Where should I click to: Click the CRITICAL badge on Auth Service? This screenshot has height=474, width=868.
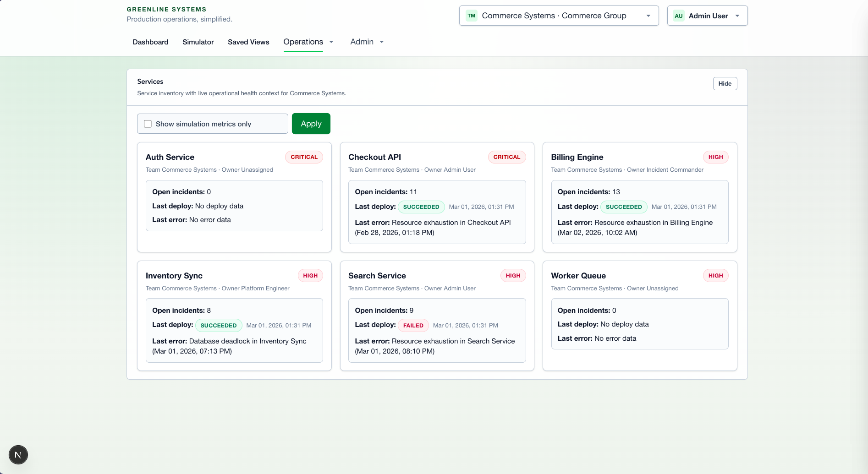pyautogui.click(x=304, y=157)
